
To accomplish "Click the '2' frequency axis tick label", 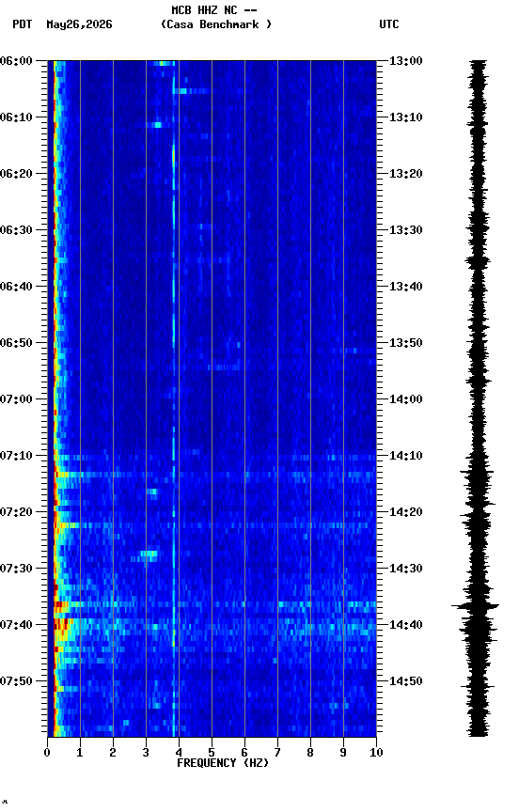I will (x=113, y=753).
